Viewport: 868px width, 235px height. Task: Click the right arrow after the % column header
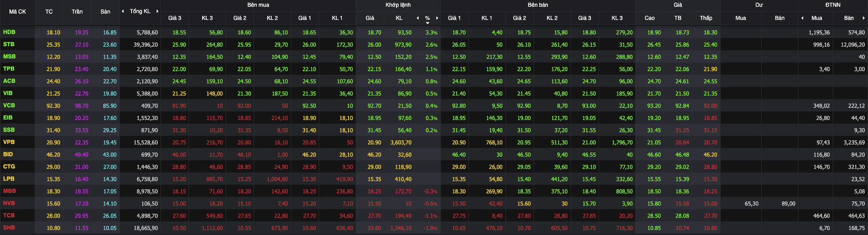point(437,18)
